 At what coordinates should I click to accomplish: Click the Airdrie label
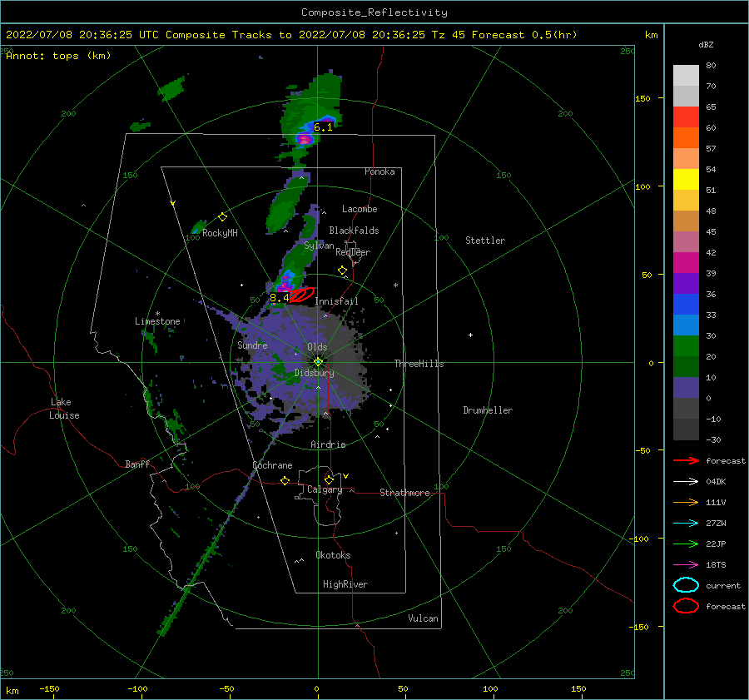(x=328, y=444)
